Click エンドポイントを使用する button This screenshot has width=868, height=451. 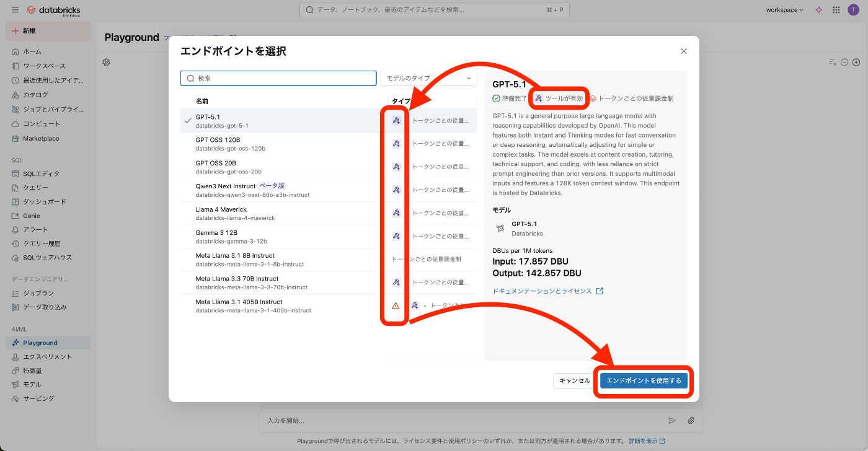pyautogui.click(x=644, y=380)
